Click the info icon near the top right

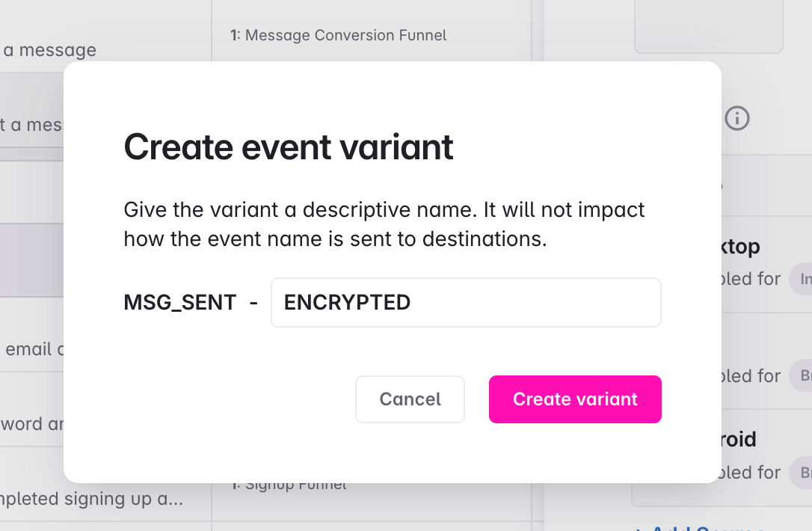(736, 118)
